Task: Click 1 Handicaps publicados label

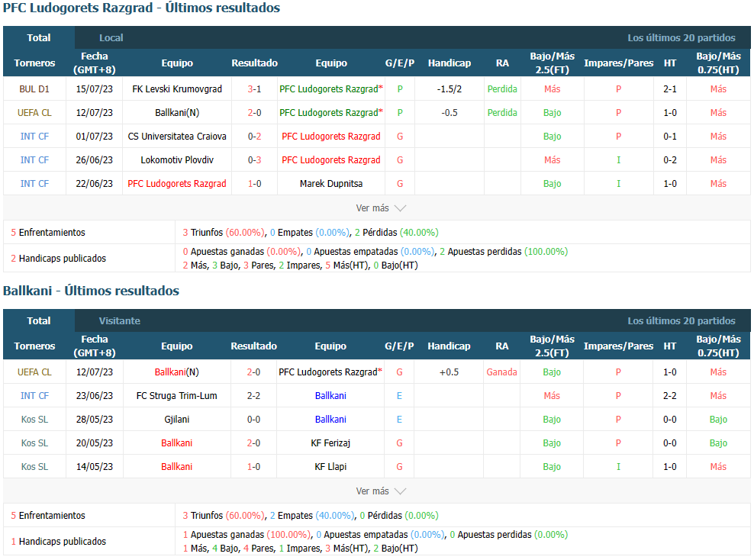Action: click(58, 542)
